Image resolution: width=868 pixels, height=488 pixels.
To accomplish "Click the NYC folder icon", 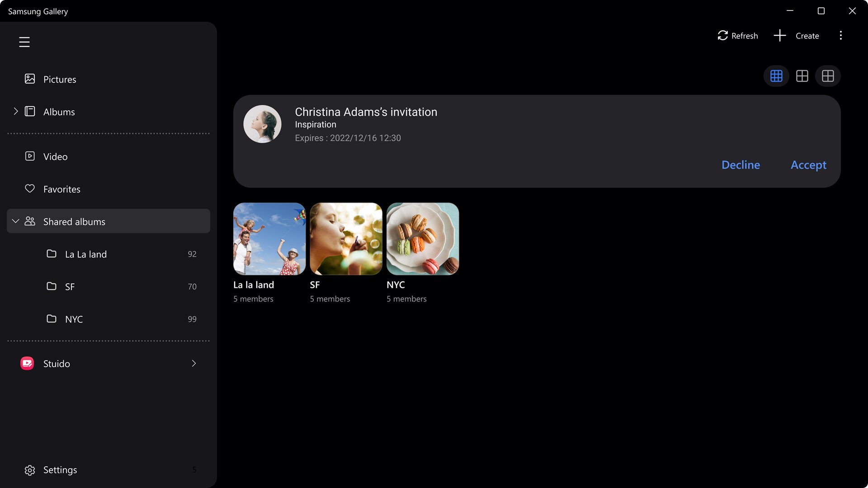I will coord(52,319).
